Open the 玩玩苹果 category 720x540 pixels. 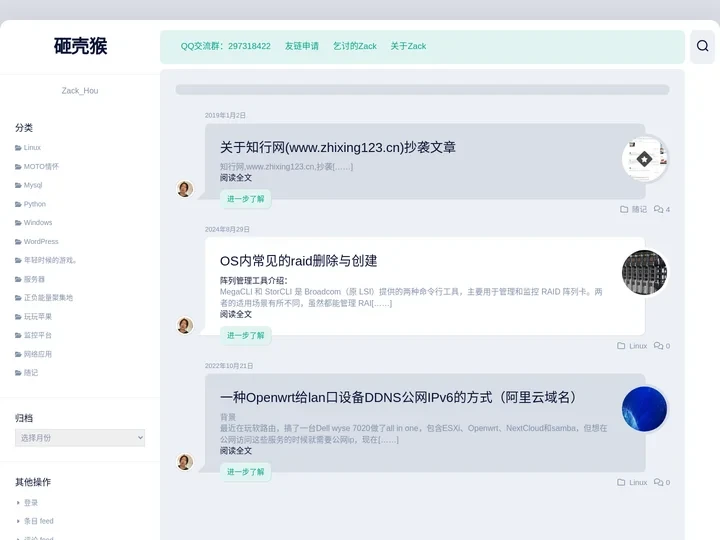tap(38, 316)
